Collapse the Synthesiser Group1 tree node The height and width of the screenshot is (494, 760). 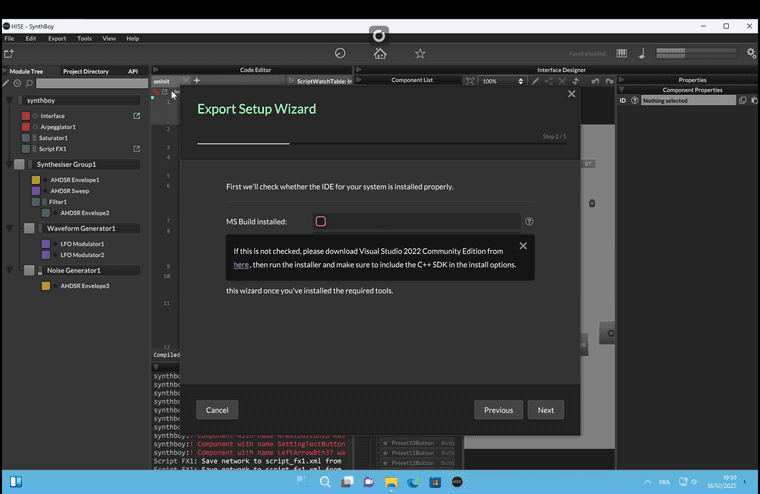click(x=8, y=164)
